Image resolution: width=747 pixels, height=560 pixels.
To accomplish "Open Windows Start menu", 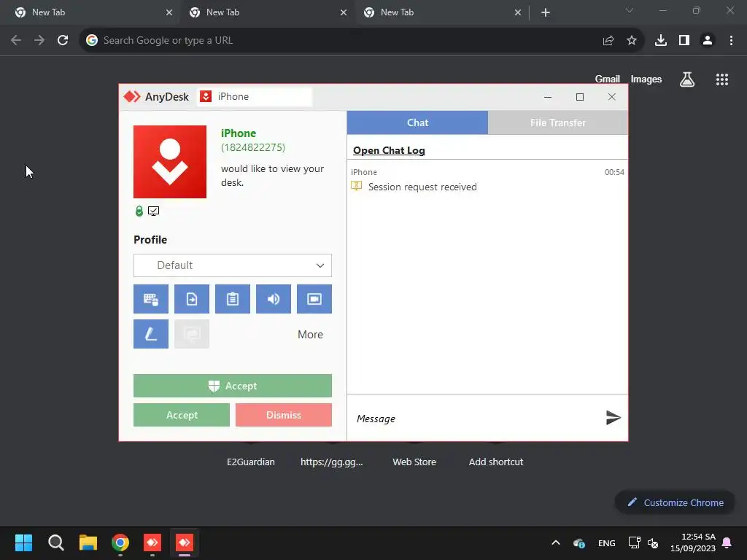I will [x=23, y=542].
